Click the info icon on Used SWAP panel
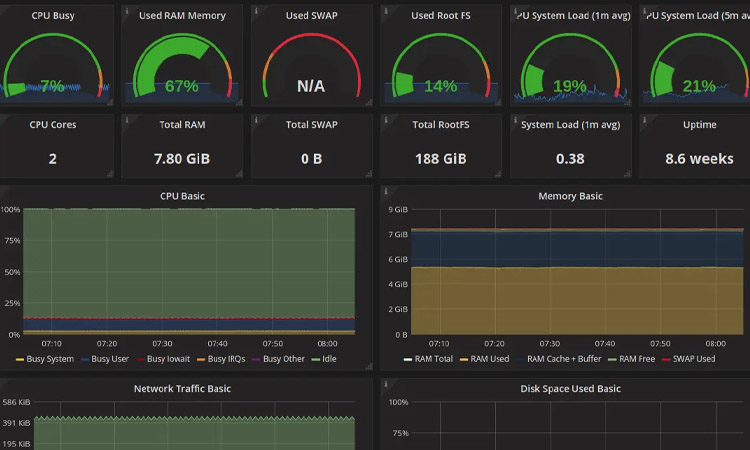Screen dimensions: 750x450 coord(257,10)
